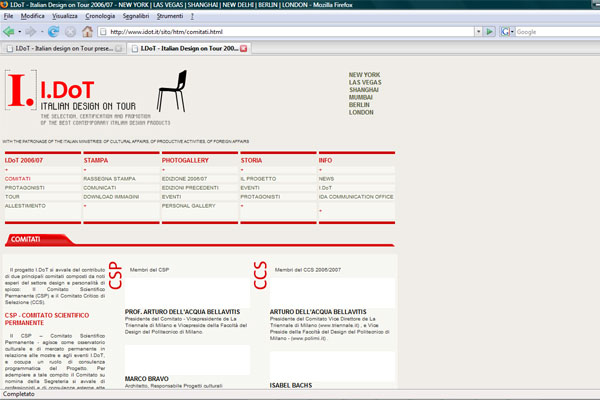Image resolution: width=600 pixels, height=400 pixels.
Task: Open the IDA COMMUNICATION OFFICE link
Action: point(356,197)
